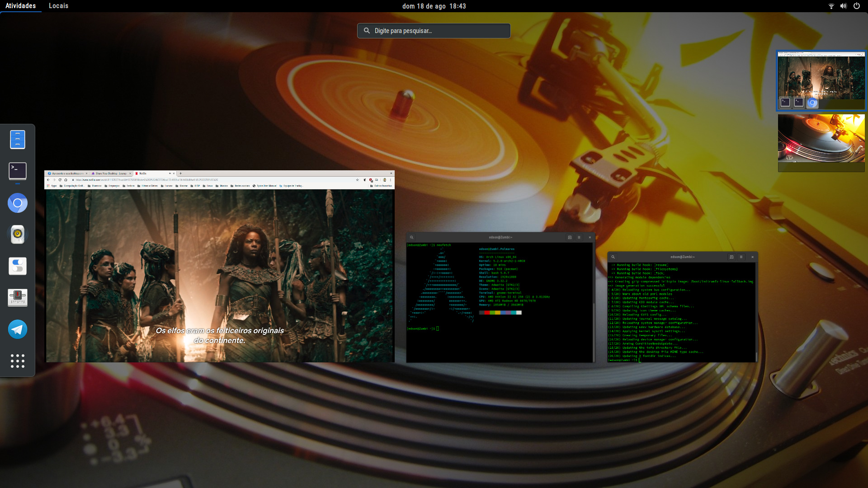This screenshot has height=488, width=868.
Task: Open the Apps bookmarks shortcut
Action: pyautogui.click(x=52, y=186)
